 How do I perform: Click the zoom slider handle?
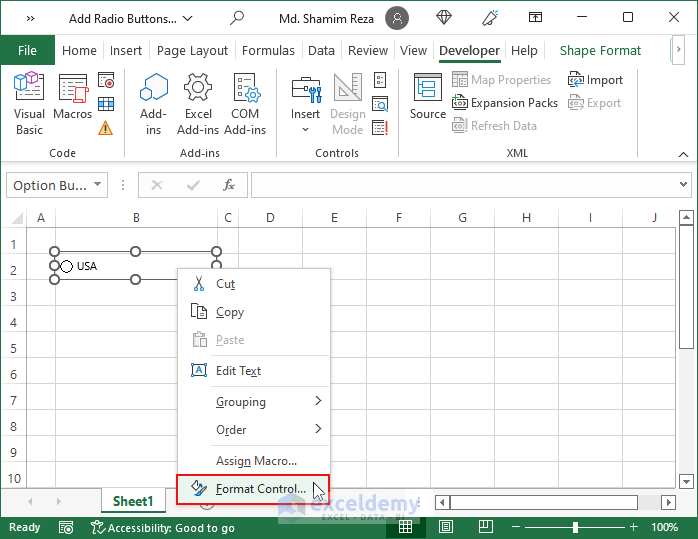[575, 527]
